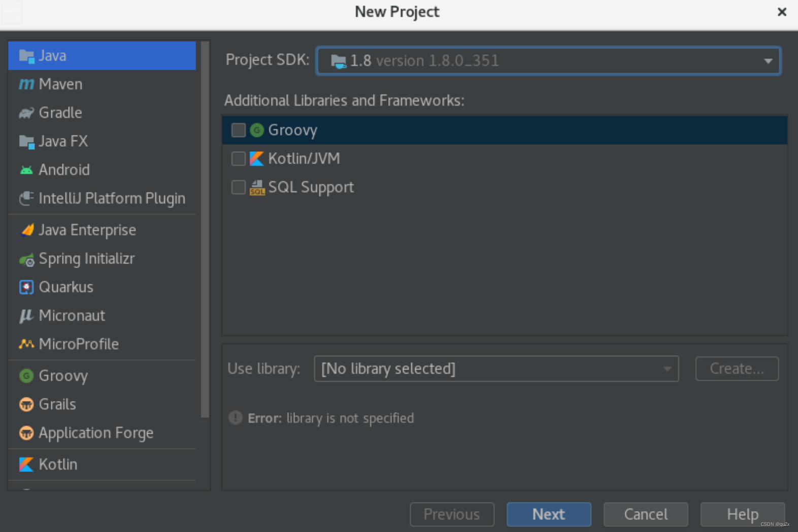Click the sidebar Kotlin logo icon
Screen dimensions: 798x532
click(26, 464)
